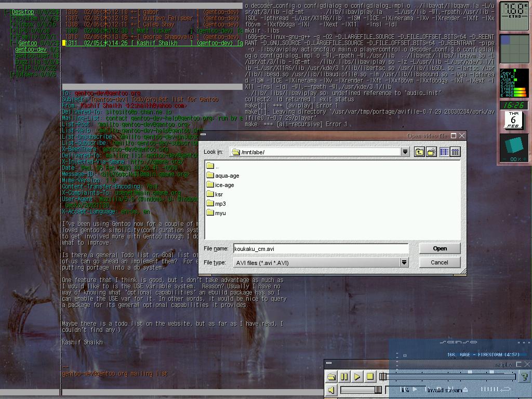532x399 pixels.
Task: Expand the IPU mail folder
Action: click(14, 31)
